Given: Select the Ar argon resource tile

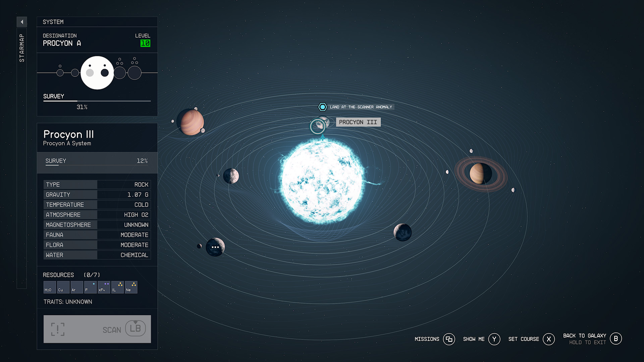Looking at the screenshot, I should [77, 287].
